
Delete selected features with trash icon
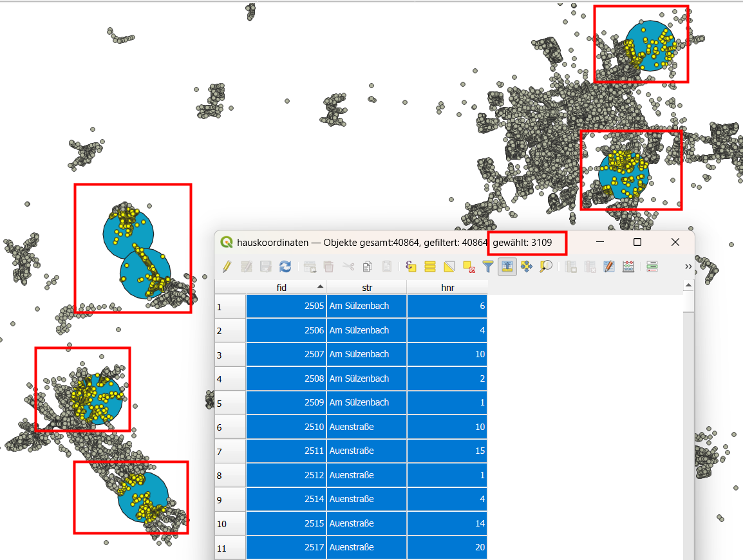329,266
